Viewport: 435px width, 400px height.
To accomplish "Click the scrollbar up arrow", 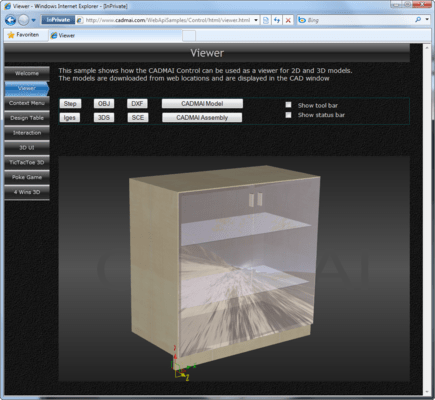I will pyautogui.click(x=427, y=47).
